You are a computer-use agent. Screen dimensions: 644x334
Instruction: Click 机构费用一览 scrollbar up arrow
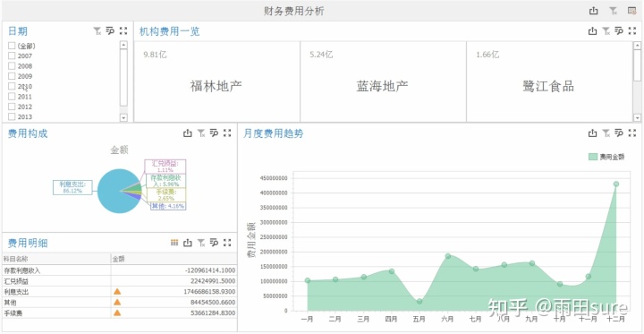(637, 46)
